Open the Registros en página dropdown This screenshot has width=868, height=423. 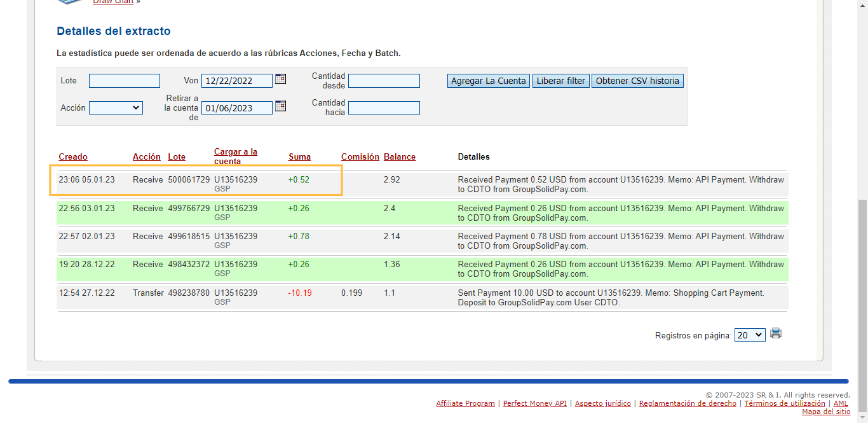pyautogui.click(x=750, y=335)
